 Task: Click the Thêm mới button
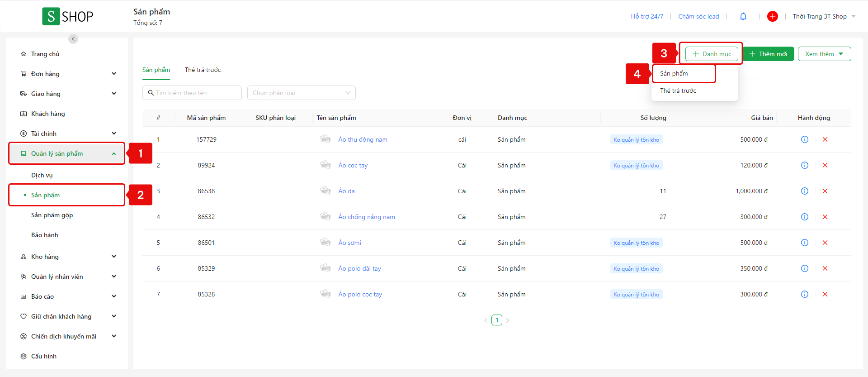pos(768,54)
